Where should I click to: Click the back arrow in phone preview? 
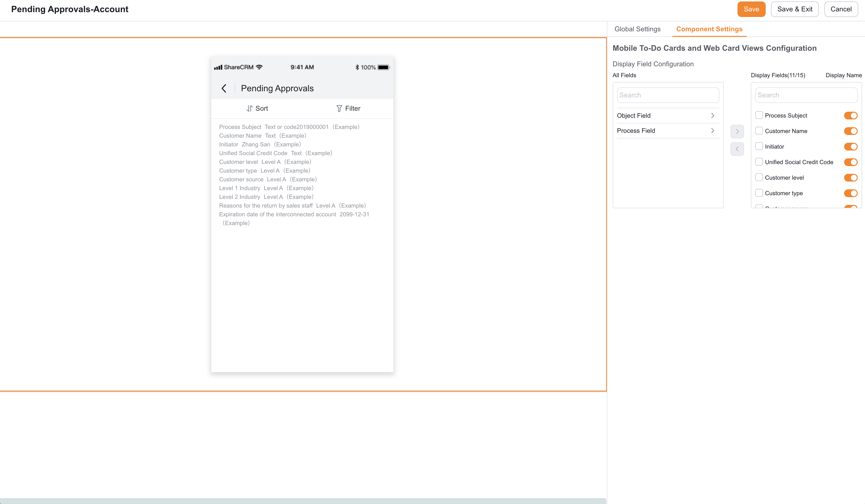click(x=224, y=89)
